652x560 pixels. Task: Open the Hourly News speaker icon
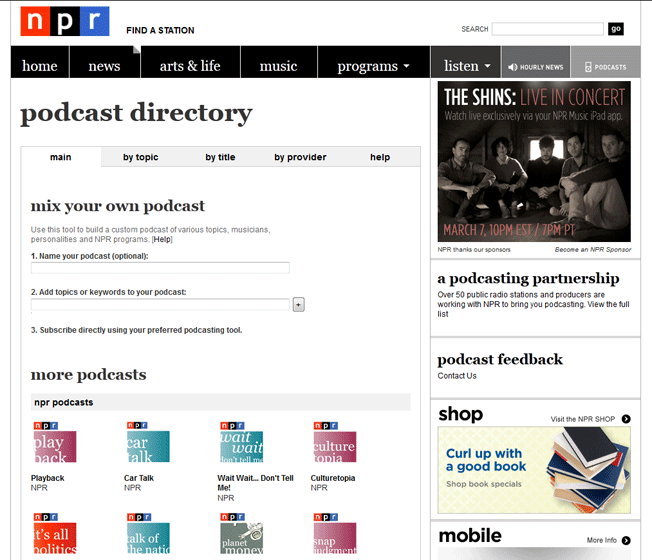pyautogui.click(x=513, y=67)
